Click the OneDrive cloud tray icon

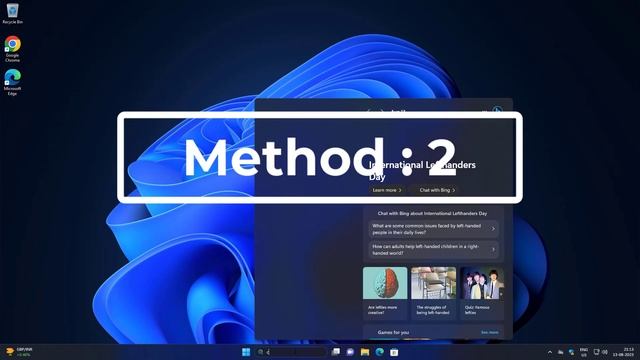(561, 352)
